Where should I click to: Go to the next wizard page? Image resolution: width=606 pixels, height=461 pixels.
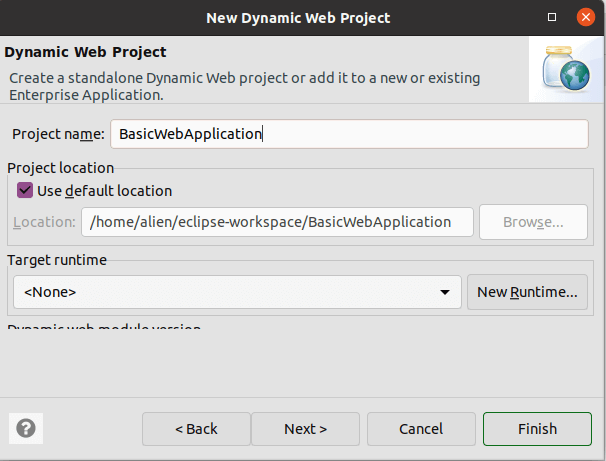(305, 429)
